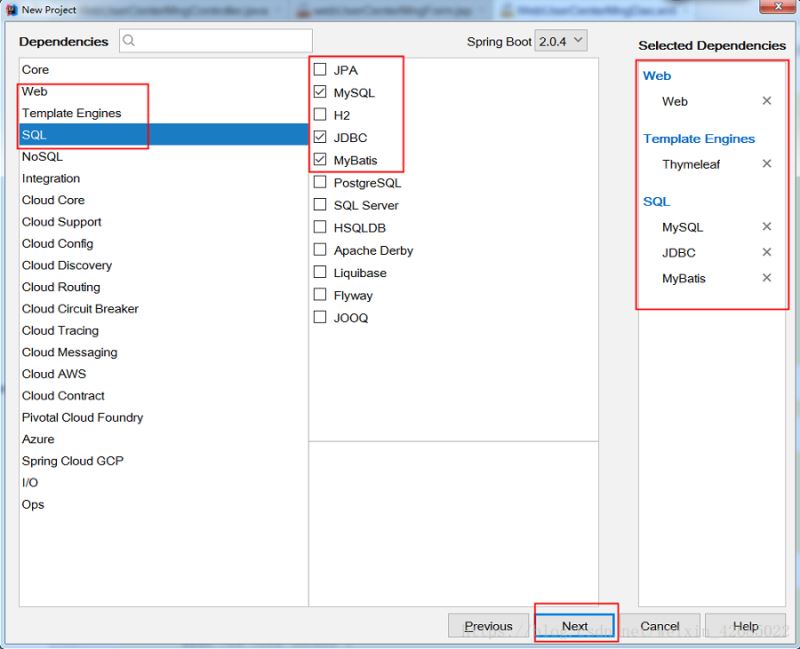Click the New Project window icon
This screenshot has width=800, height=649.
11,10
